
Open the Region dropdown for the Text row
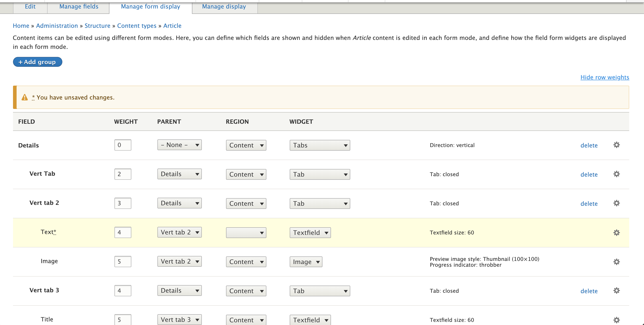pyautogui.click(x=246, y=232)
